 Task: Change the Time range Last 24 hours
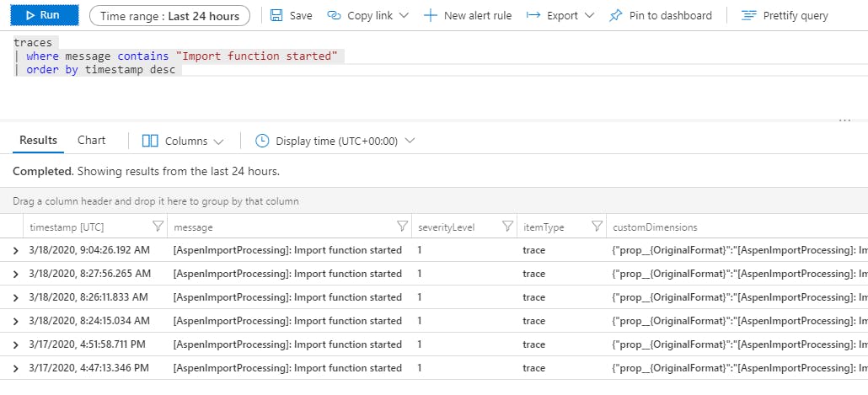(x=169, y=16)
